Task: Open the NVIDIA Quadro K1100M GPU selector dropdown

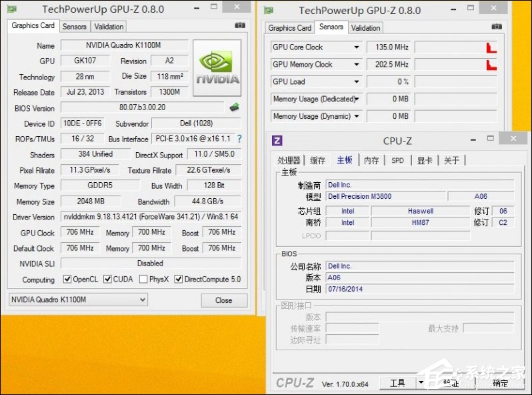Action: [79, 300]
